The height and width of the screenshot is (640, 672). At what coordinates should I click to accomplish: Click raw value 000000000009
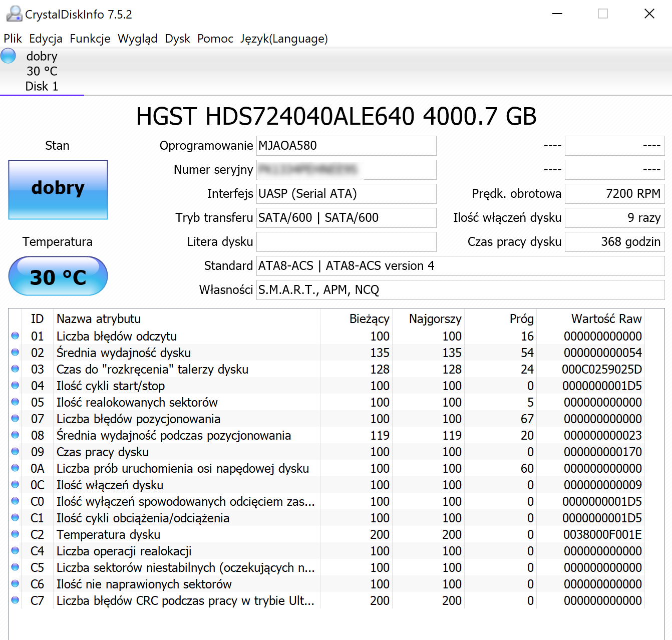click(x=603, y=485)
